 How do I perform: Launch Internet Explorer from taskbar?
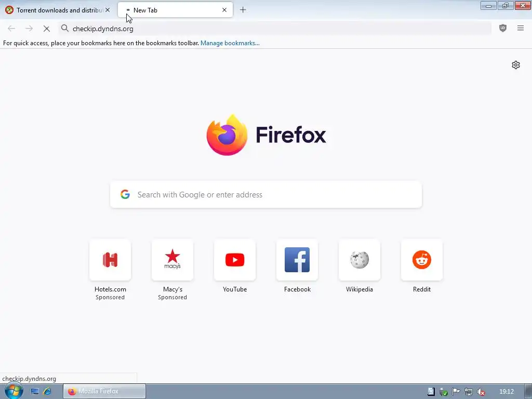[47, 392]
